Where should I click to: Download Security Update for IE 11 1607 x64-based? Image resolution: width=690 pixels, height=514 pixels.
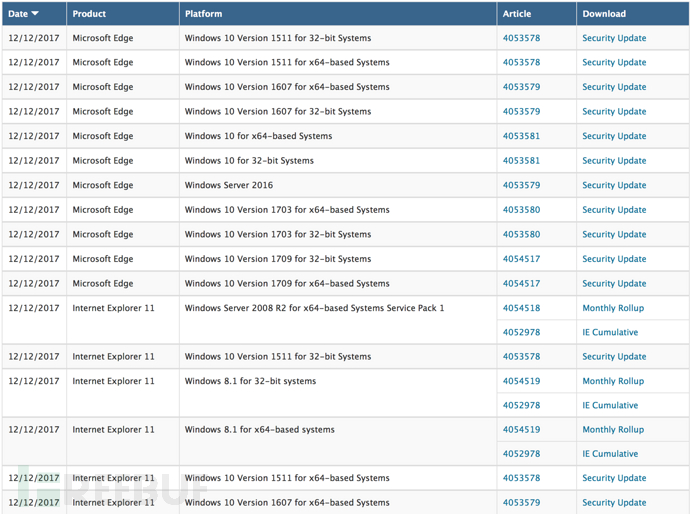[x=614, y=503]
